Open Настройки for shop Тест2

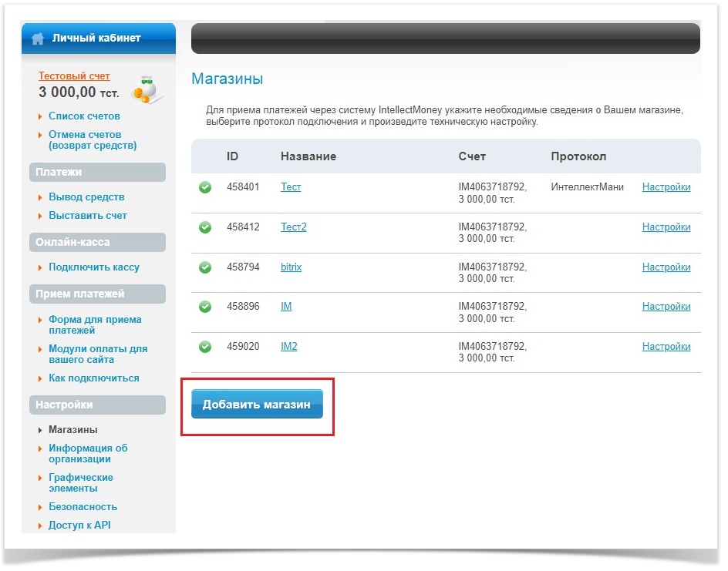tap(666, 227)
